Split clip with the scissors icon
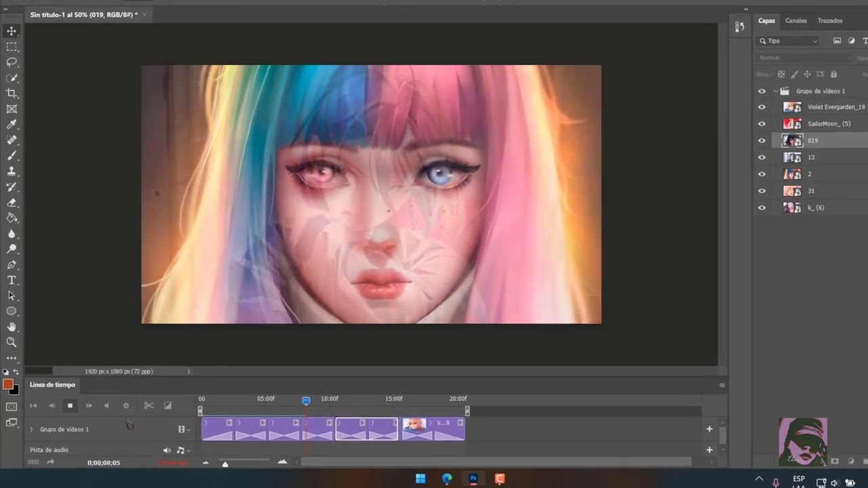Image resolution: width=868 pixels, height=488 pixels. [149, 405]
